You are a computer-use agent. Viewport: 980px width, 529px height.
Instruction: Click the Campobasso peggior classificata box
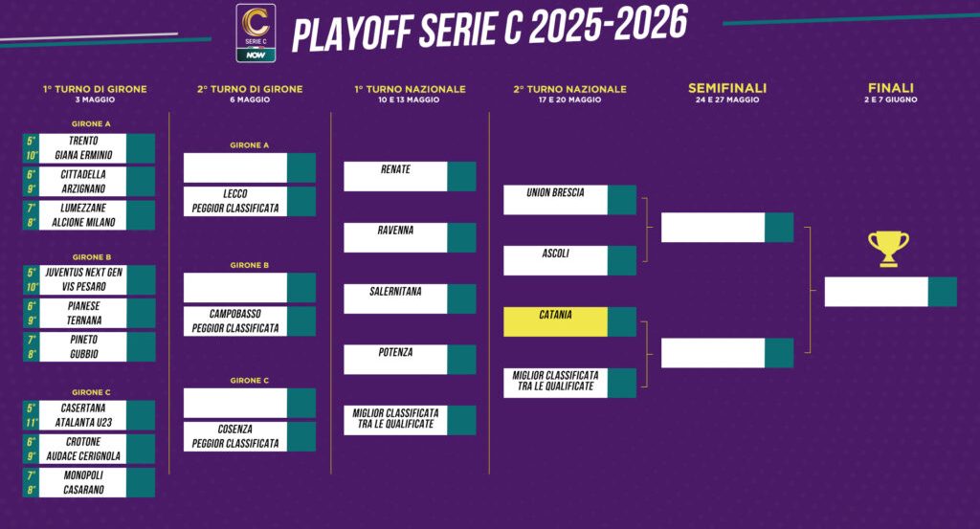(x=236, y=320)
